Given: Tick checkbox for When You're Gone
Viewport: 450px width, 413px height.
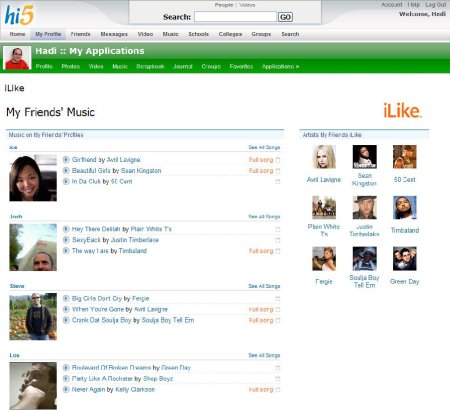Looking at the screenshot, I should tap(278, 310).
